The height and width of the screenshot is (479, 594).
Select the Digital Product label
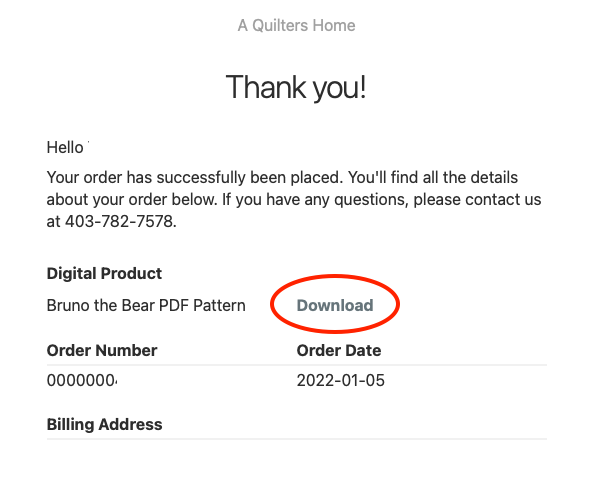[104, 274]
